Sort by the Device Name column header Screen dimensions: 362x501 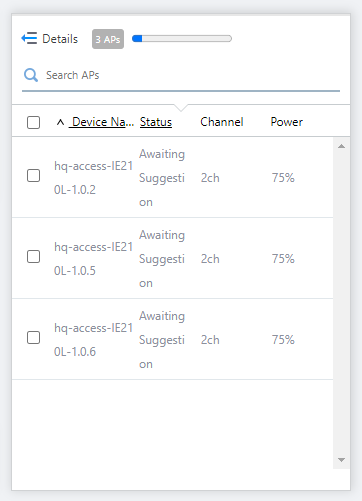point(103,122)
